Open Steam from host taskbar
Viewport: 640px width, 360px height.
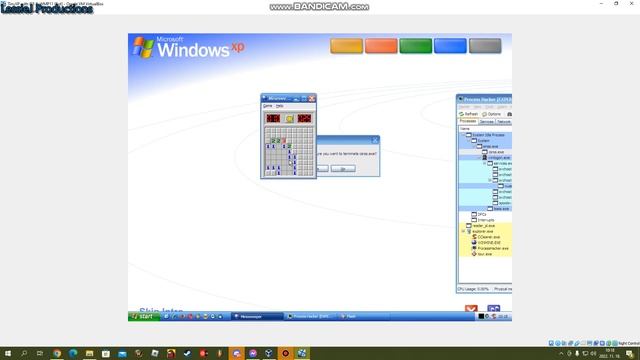[x=187, y=353]
